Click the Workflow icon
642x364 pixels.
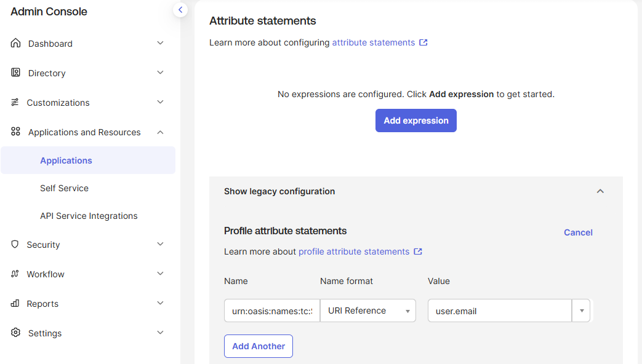point(15,274)
